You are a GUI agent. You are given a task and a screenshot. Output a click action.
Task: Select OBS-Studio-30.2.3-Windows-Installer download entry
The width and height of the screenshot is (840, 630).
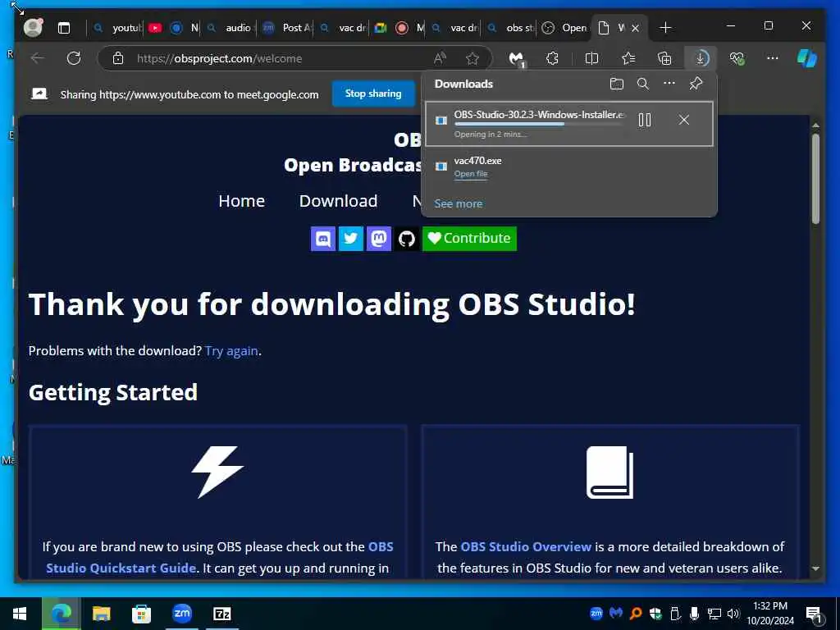(x=569, y=124)
